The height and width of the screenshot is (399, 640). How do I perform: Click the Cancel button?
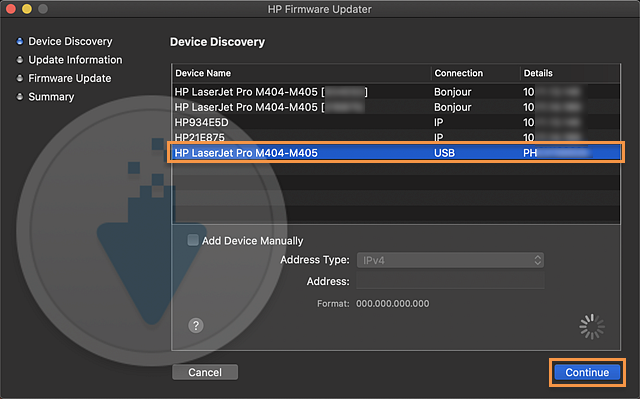pos(205,372)
